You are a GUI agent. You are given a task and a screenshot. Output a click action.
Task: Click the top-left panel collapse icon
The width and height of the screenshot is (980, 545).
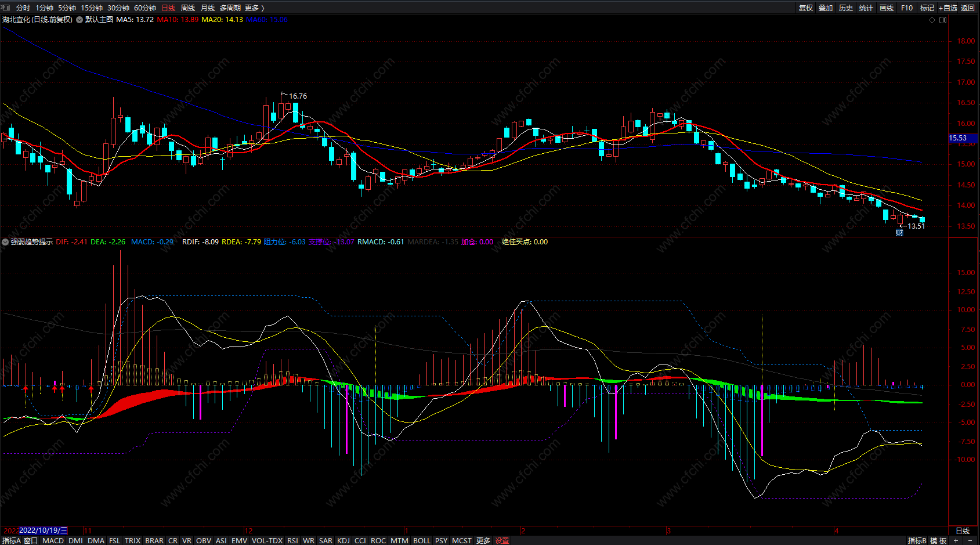click(x=5, y=8)
